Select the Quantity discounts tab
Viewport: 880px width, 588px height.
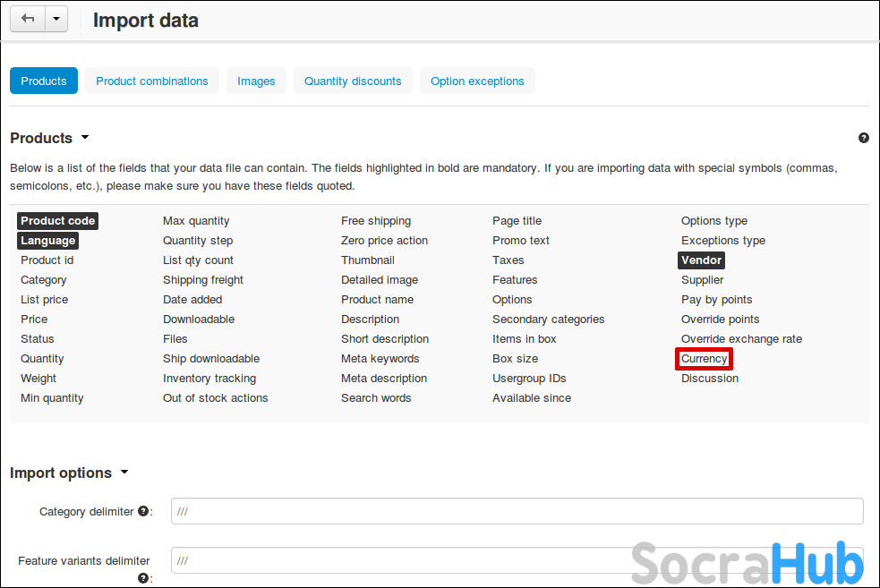tap(353, 81)
